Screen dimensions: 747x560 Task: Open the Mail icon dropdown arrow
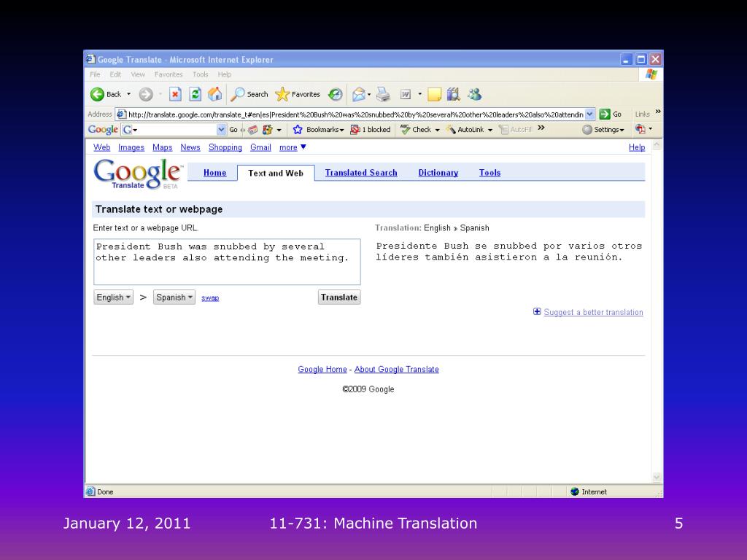[369, 94]
